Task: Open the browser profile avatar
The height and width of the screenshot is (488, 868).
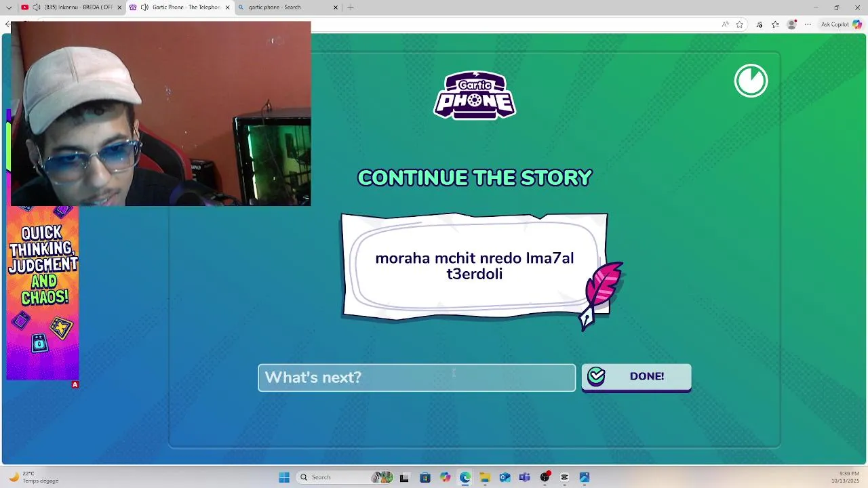Action: (791, 24)
